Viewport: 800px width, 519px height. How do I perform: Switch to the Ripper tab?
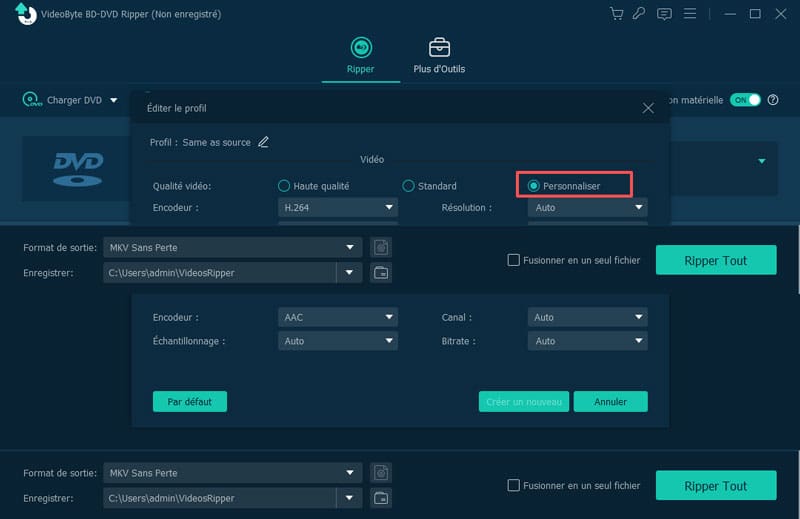360,56
